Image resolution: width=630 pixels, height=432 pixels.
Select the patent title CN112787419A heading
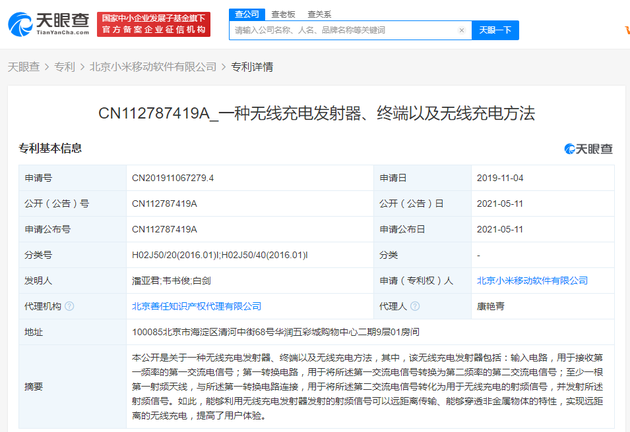point(317,113)
